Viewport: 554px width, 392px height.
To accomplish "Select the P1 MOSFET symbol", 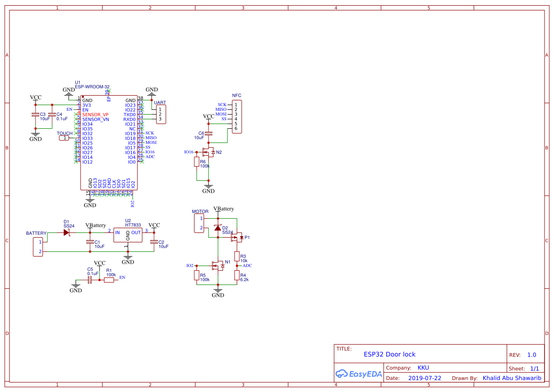I will [x=236, y=238].
